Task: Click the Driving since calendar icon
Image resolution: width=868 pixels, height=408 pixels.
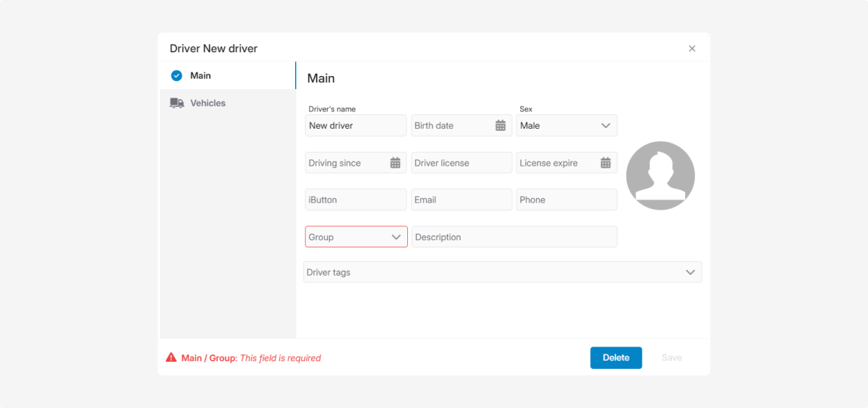Action: (395, 163)
